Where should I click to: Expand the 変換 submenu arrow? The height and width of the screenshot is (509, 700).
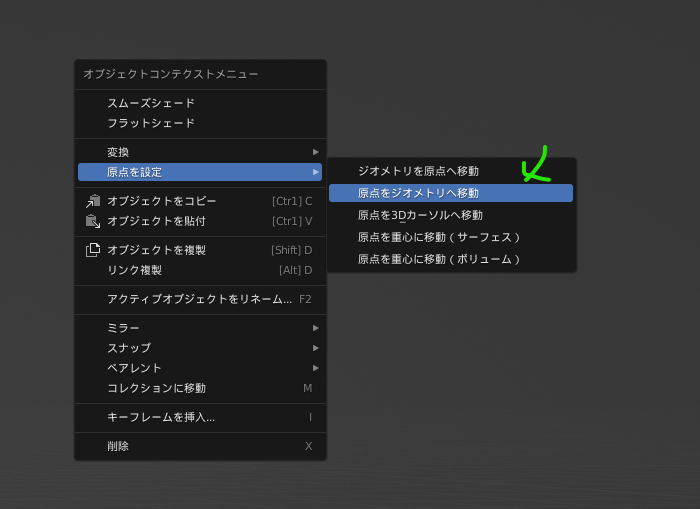tap(316, 152)
